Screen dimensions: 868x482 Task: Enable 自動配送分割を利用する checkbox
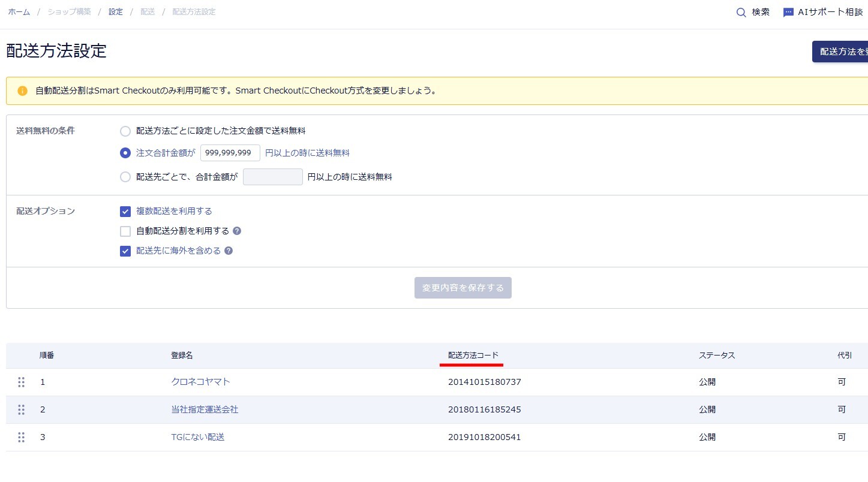[125, 231]
